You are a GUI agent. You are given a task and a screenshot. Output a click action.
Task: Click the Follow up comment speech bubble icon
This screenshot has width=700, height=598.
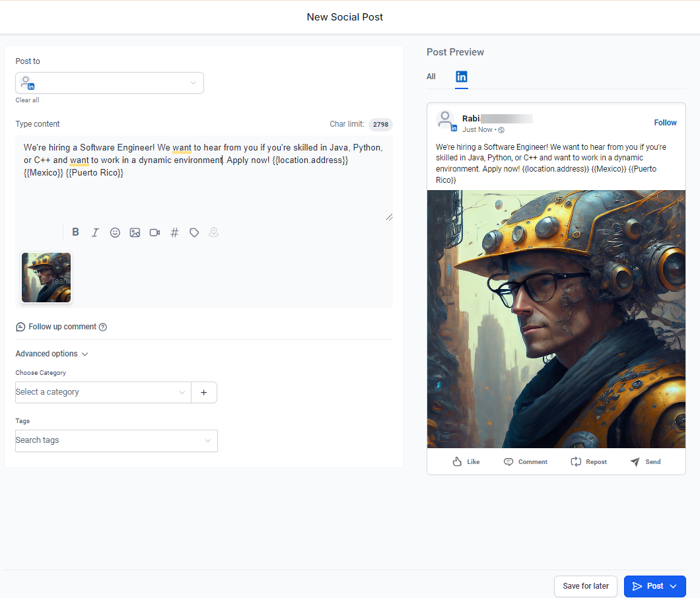coord(20,327)
